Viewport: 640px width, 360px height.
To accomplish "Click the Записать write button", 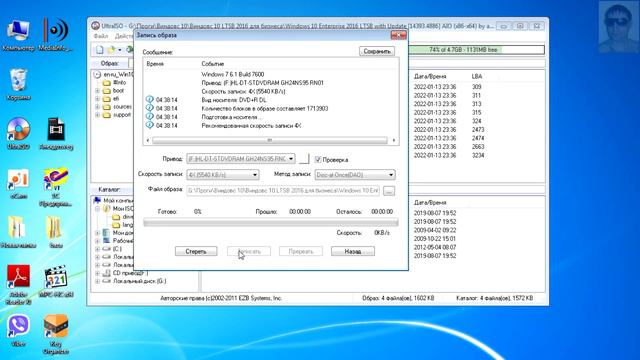I will (249, 251).
